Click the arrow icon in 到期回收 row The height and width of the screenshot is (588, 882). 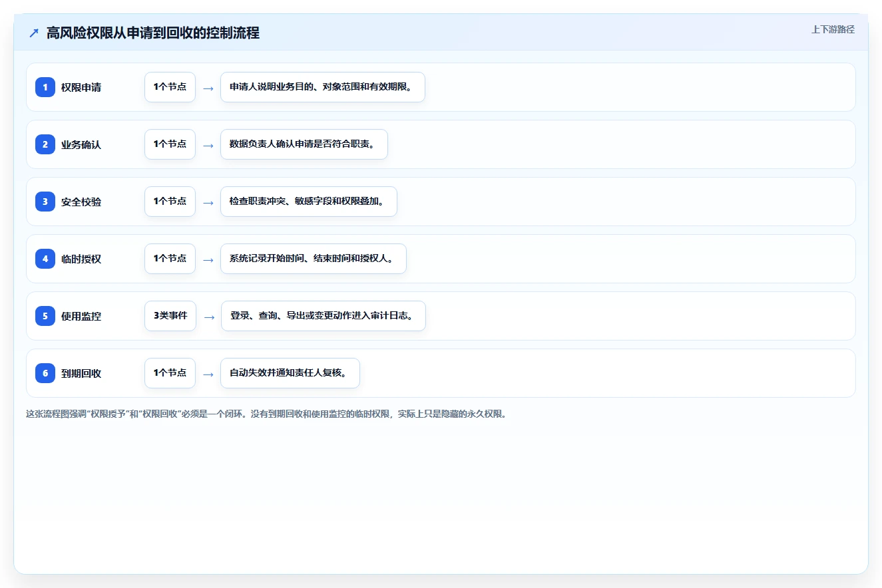point(208,374)
